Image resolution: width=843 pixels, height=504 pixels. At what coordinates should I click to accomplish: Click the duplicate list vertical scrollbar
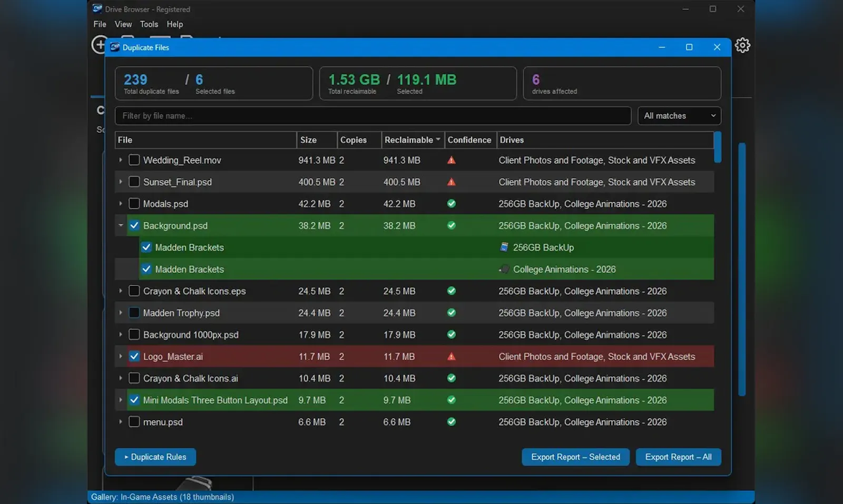pyautogui.click(x=718, y=147)
